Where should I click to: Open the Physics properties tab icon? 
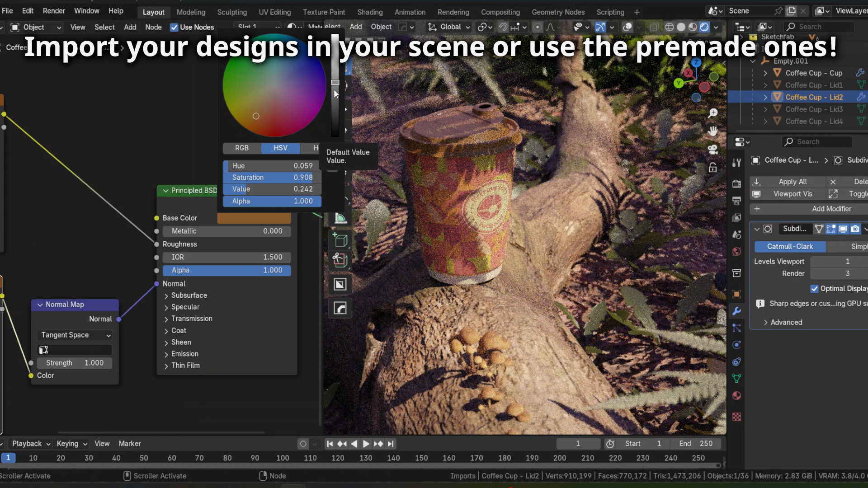point(736,345)
